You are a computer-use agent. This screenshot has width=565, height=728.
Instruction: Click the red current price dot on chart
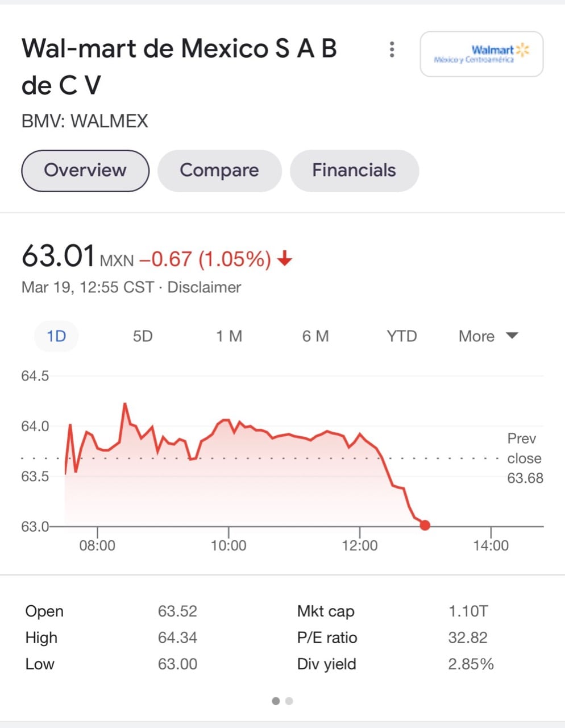[425, 526]
